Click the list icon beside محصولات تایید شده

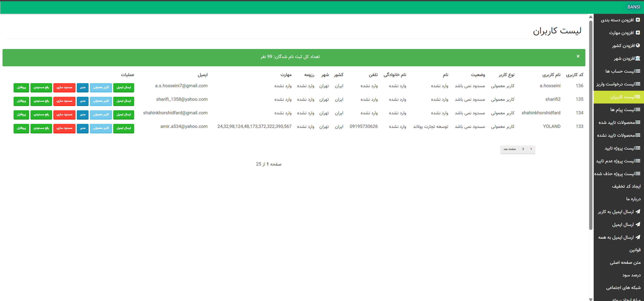(638, 122)
